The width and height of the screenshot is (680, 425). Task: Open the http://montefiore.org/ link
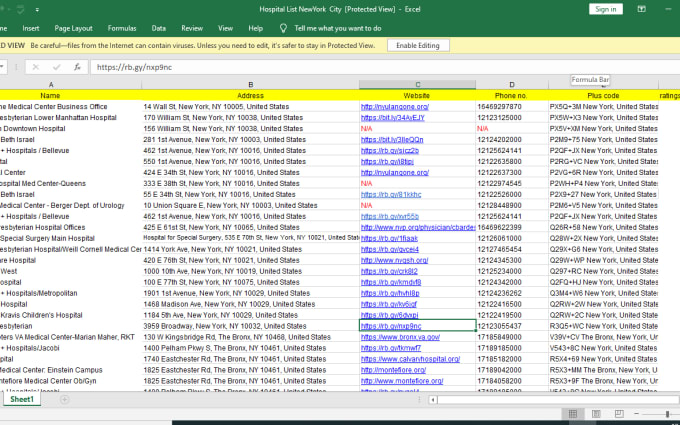click(393, 370)
